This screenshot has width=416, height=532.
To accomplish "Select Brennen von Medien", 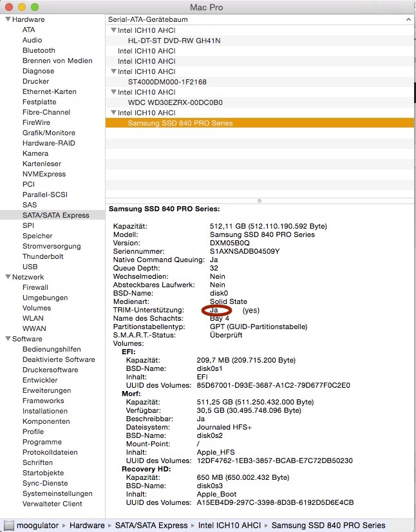I will [57, 61].
